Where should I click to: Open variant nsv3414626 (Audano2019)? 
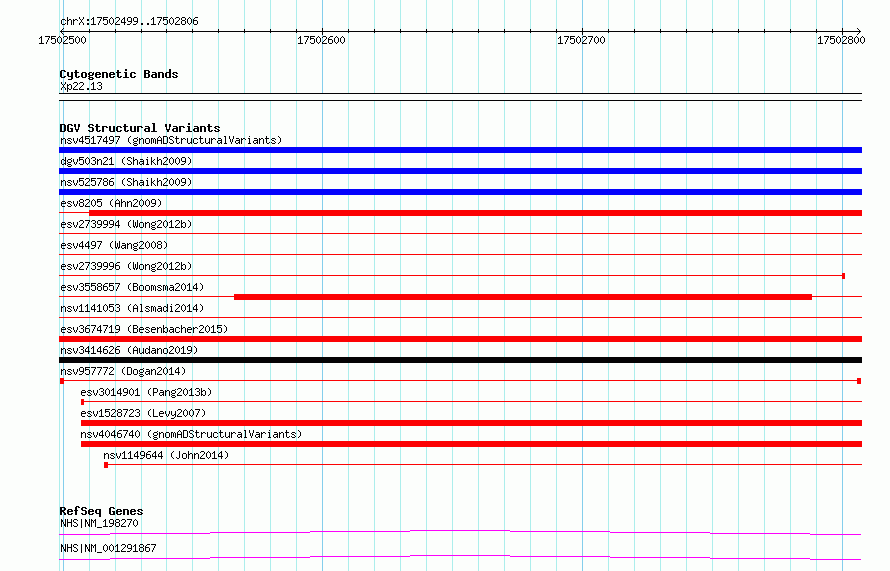pos(129,350)
